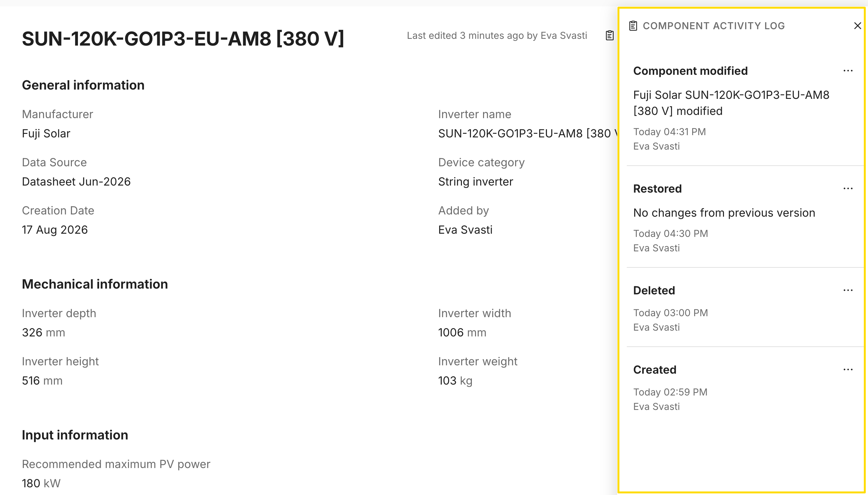Click timestamp Today 02:59 PM
Screen dimensions: 868x495
[x=670, y=392]
